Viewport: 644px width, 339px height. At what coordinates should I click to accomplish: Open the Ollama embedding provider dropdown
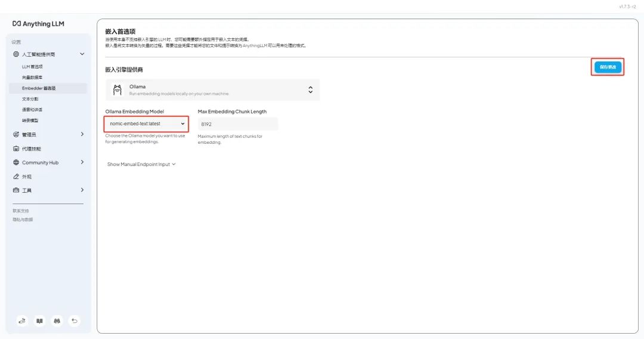pyautogui.click(x=212, y=90)
